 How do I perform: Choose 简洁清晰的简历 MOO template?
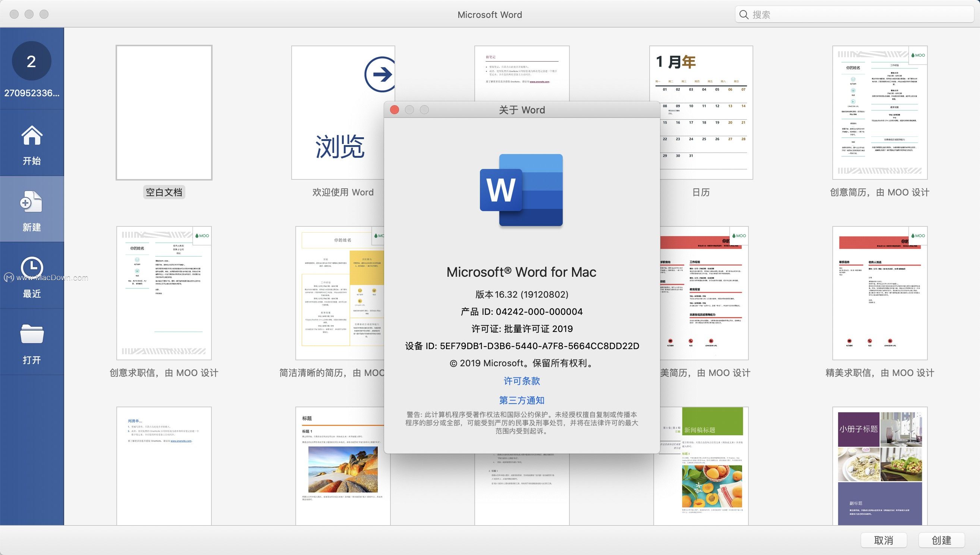coord(340,293)
